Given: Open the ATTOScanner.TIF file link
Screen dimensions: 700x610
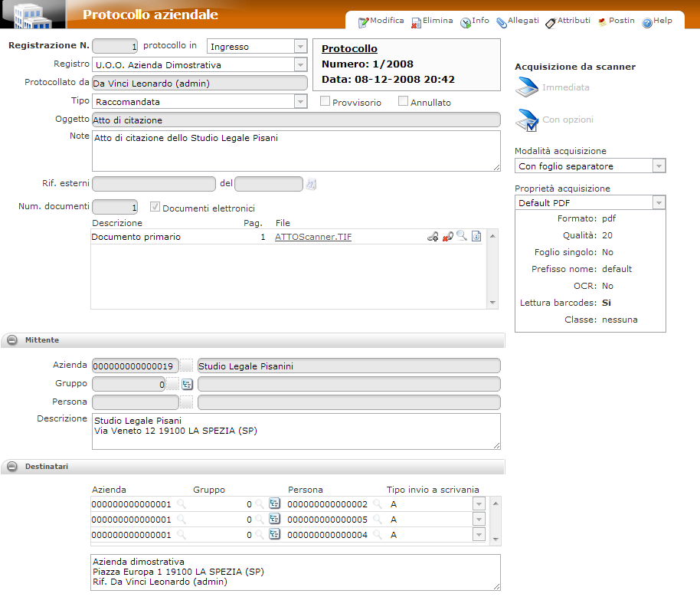Looking at the screenshot, I should click(x=312, y=238).
